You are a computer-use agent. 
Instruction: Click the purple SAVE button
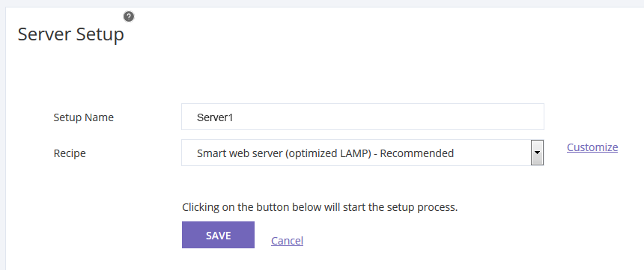[x=218, y=235]
